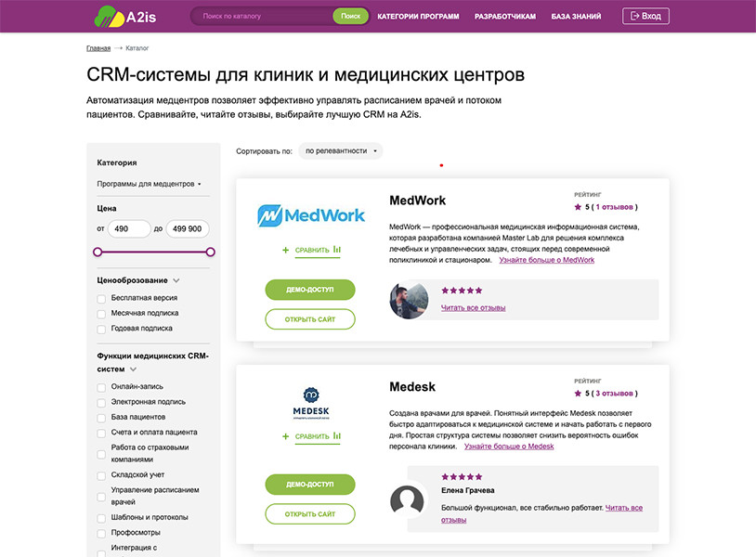Click the minimum price field 490
Image resolution: width=756 pixels, height=557 pixels.
(129, 229)
